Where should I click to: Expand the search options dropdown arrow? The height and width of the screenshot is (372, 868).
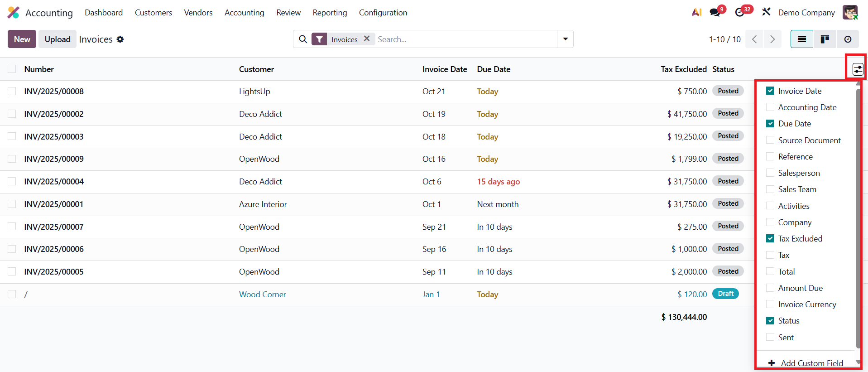tap(565, 39)
